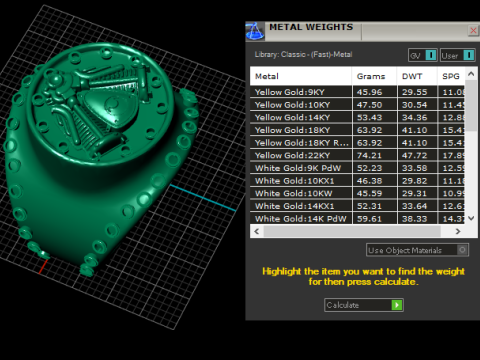Screen dimensions: 480x360
Task: Click the 46.38 grams value
Action: [x=369, y=181]
